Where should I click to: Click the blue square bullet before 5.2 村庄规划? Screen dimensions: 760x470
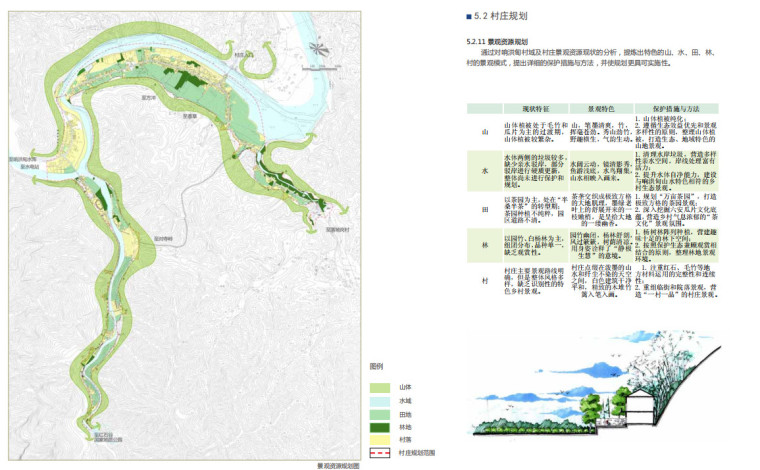[468, 17]
